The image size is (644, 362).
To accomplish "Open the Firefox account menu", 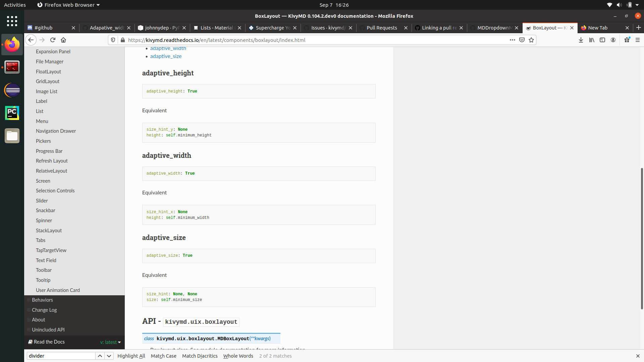I will (x=613, y=40).
